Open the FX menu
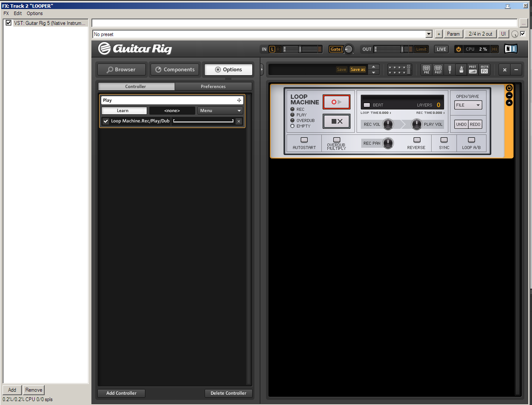 click(6, 13)
